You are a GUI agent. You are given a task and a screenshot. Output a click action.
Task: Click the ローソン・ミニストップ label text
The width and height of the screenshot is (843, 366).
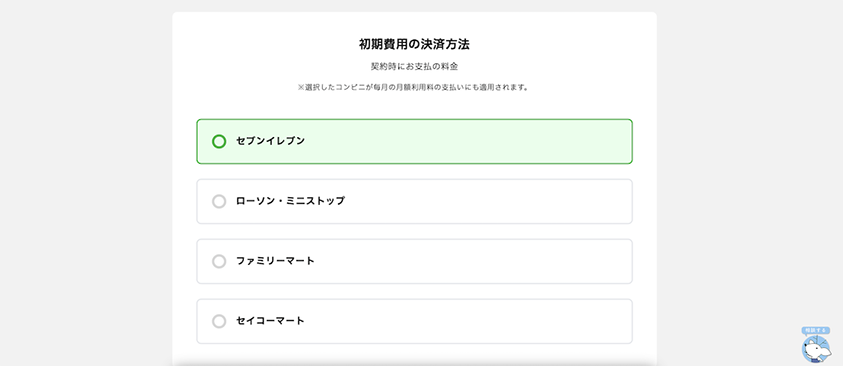(x=290, y=201)
